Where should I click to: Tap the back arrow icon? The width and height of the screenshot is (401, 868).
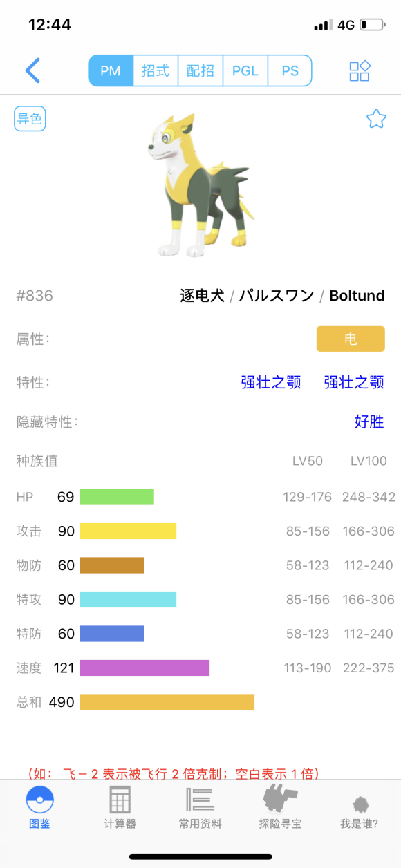[32, 70]
